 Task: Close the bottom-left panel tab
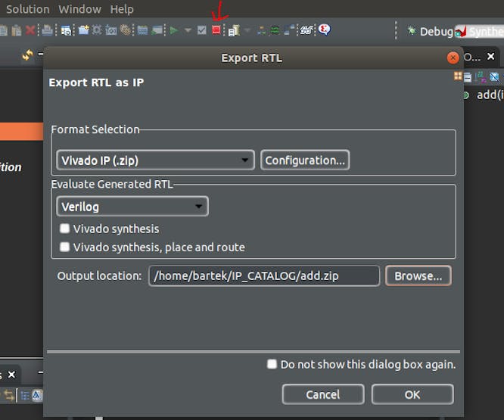[x=11, y=375]
